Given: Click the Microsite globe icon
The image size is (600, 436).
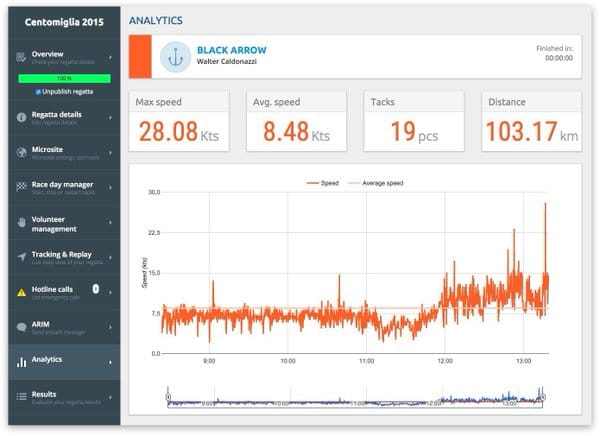Looking at the screenshot, I should (x=21, y=152).
